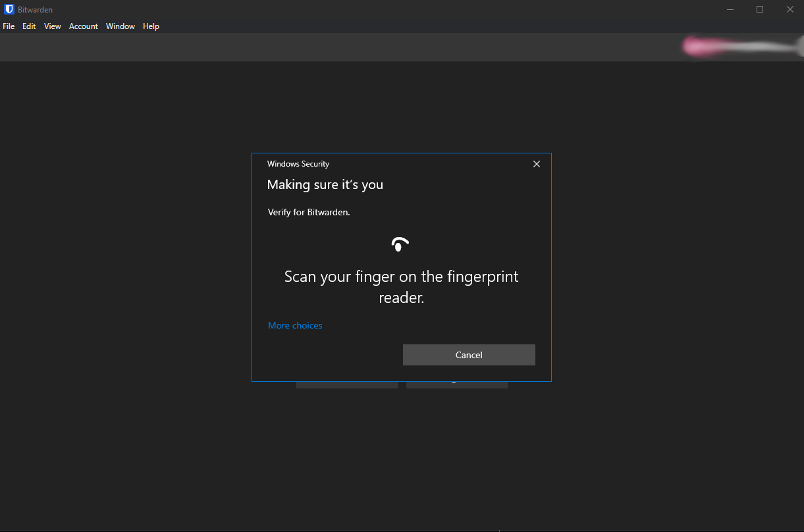Open the Help menu
The width and height of the screenshot is (804, 532).
click(151, 26)
